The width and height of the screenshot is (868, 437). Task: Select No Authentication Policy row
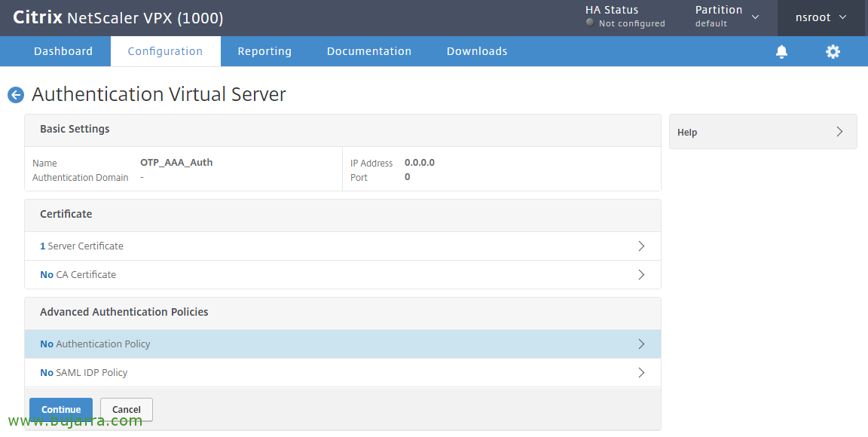click(x=343, y=344)
